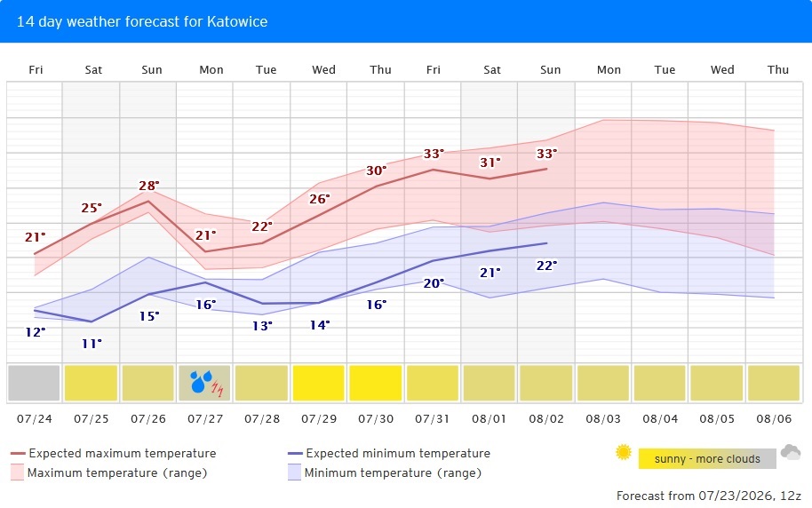Click the 11° minimum label on Saturday
The height and width of the screenshot is (508, 812).
92,344
